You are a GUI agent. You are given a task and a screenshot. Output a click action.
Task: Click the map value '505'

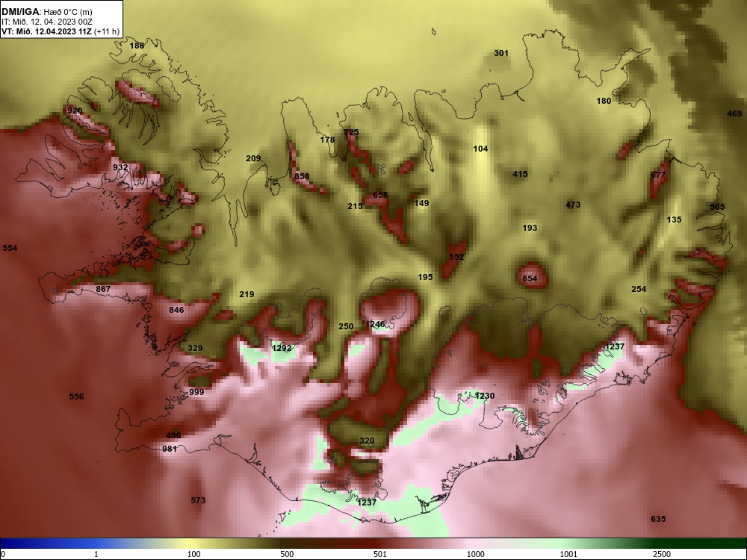click(717, 207)
